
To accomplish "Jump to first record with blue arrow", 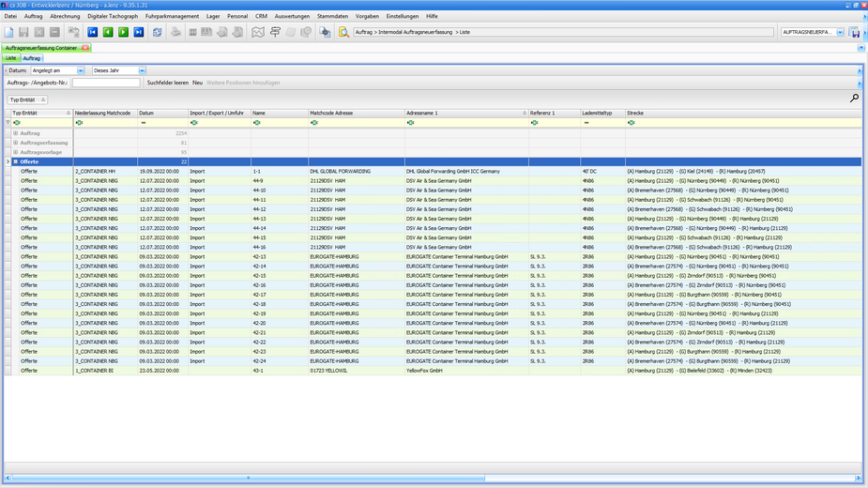I will pos(93,32).
